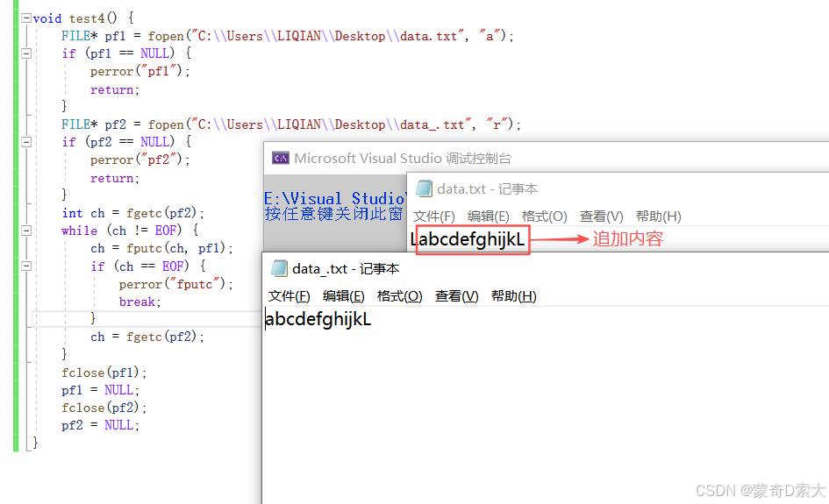Collapse the if (pf1 == NULL) block
The height and width of the screenshot is (504, 829).
26,53
